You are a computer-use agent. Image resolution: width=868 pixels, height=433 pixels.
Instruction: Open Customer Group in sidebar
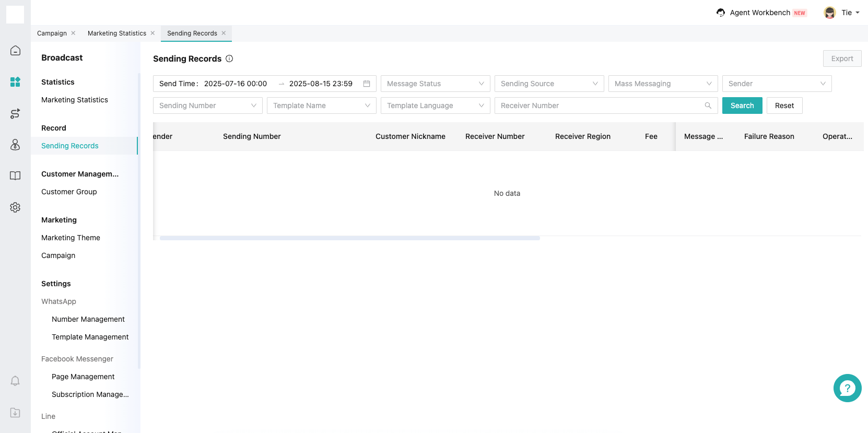[69, 192]
